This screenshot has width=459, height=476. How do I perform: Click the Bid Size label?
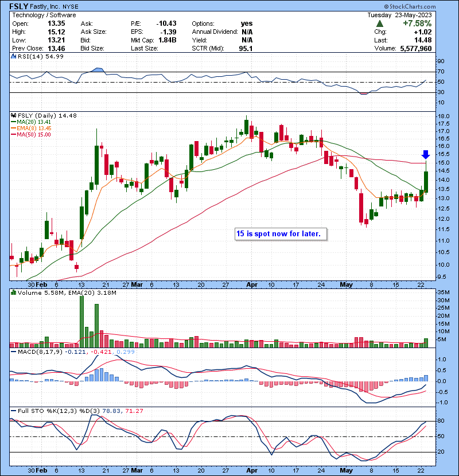point(92,48)
